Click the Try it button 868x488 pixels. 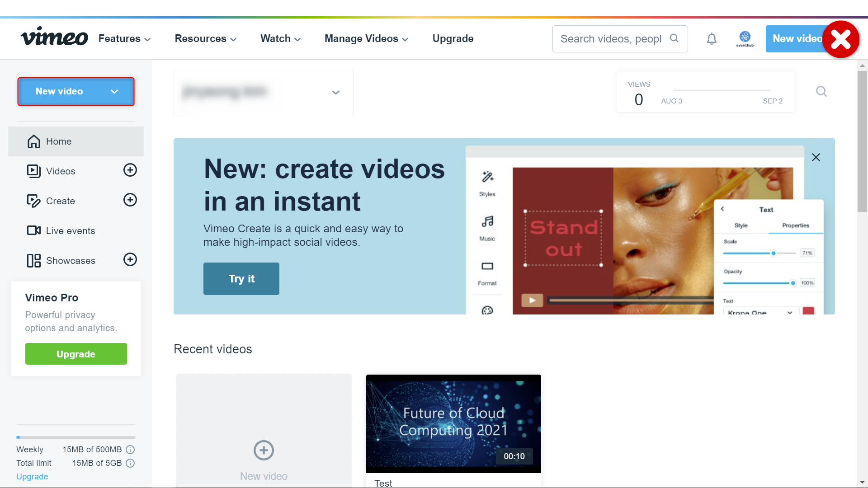pyautogui.click(x=241, y=279)
